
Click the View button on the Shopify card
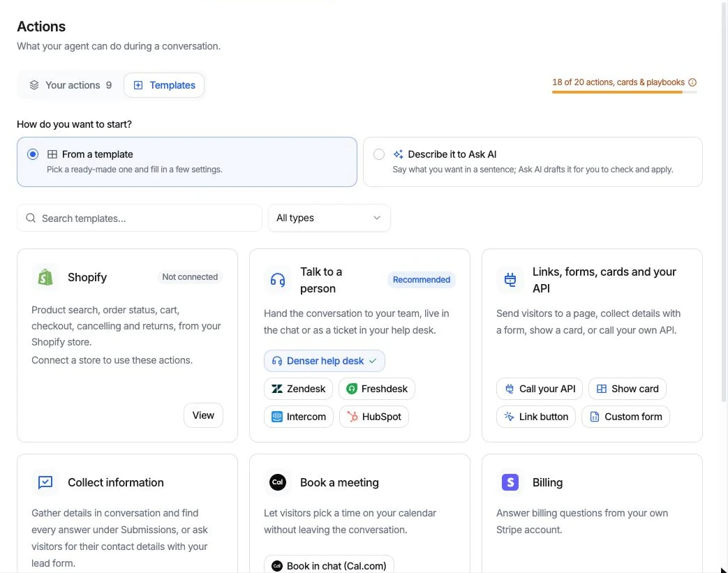203,415
